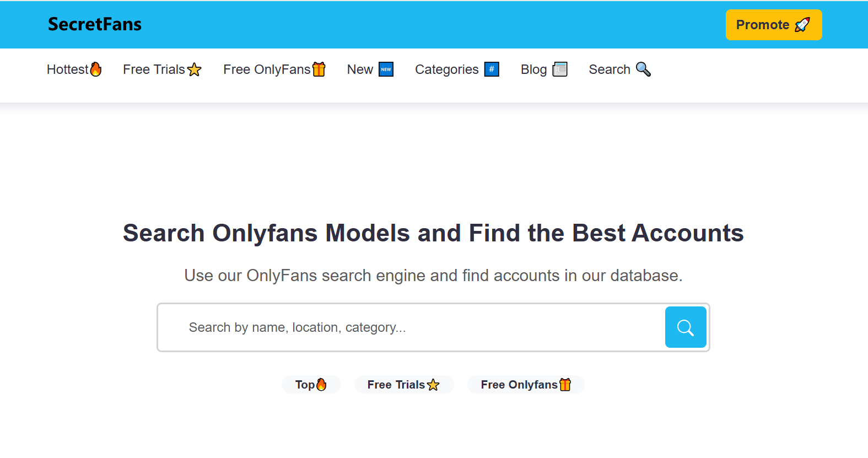Click the blue hash icon beside Categories
The width and height of the screenshot is (868, 458).
(492, 69)
